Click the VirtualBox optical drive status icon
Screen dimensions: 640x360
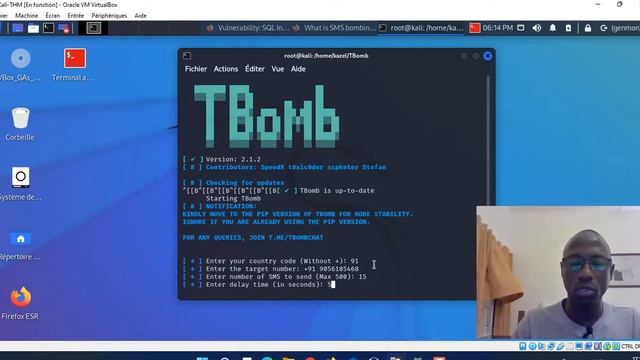[x=532, y=346]
